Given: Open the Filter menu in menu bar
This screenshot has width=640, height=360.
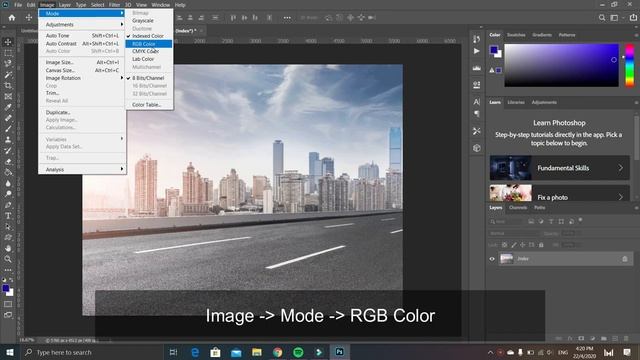Looking at the screenshot, I should click(x=114, y=5).
